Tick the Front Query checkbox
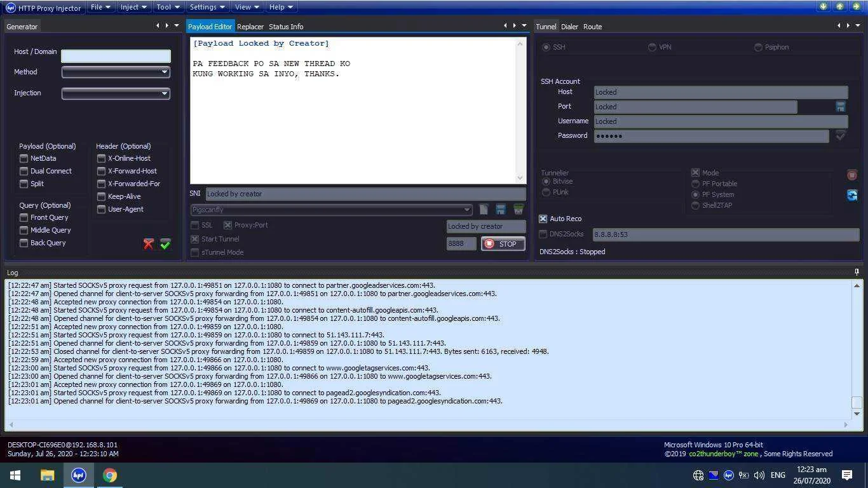Screen dimensions: 868x488 pos(24,217)
